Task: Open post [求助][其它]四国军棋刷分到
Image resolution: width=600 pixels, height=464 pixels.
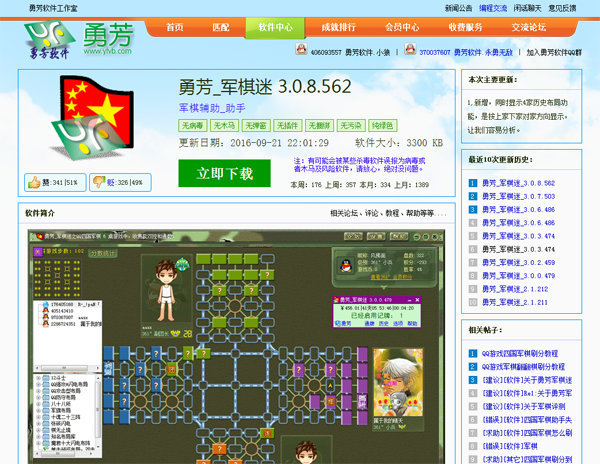Action: (527, 459)
